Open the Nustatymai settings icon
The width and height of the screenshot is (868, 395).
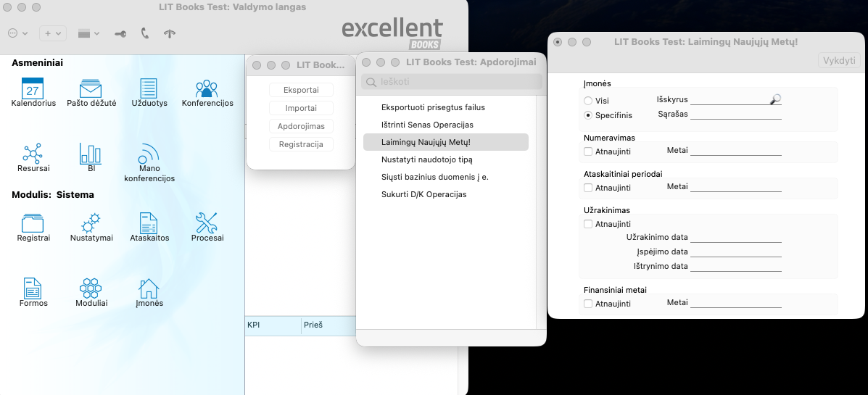coord(91,223)
